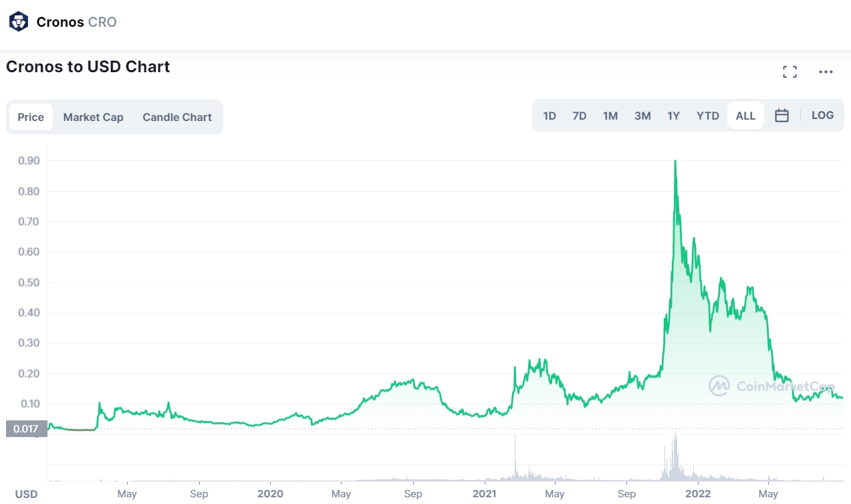Select the 1Y time range

(674, 116)
